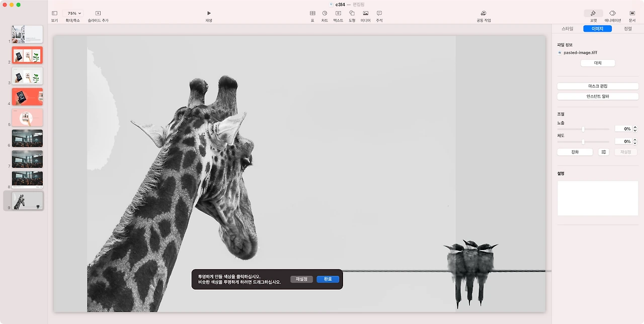
Task: Select the 이미지 tab
Action: coord(597,29)
